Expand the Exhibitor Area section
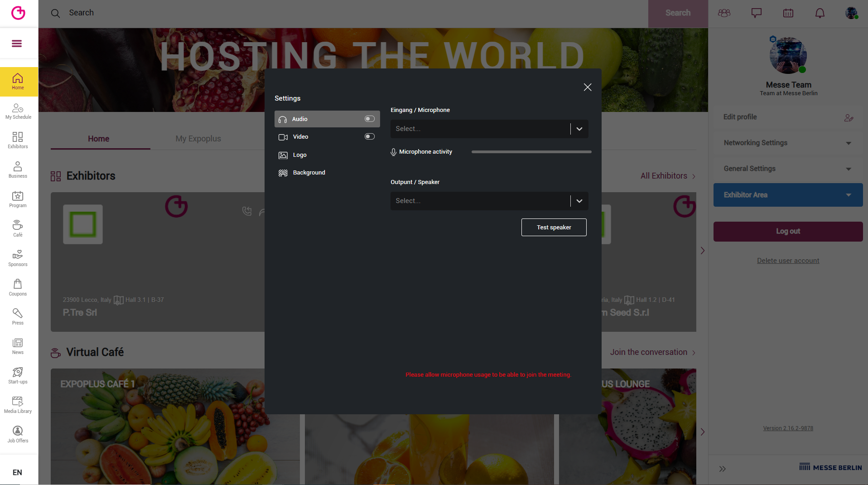 click(x=788, y=195)
